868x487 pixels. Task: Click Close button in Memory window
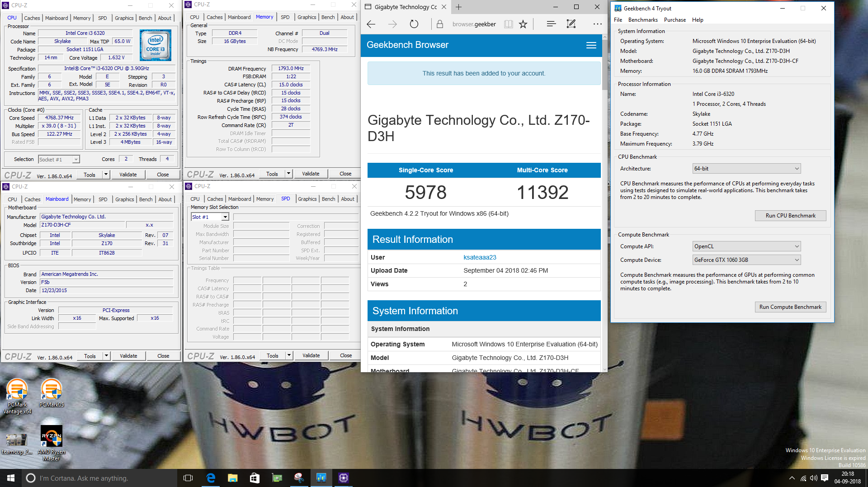(345, 174)
